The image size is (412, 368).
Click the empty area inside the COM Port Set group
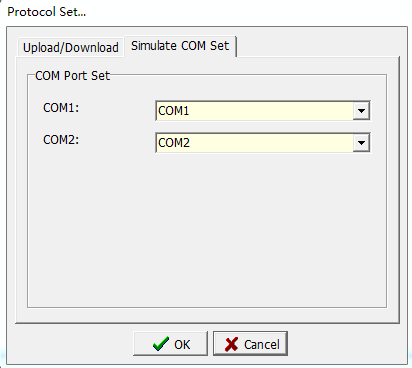(x=207, y=230)
